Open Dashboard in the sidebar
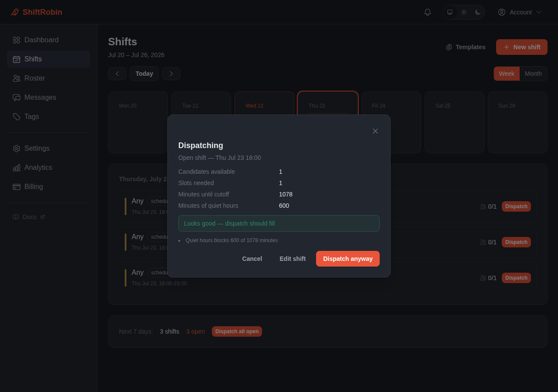 point(48,40)
